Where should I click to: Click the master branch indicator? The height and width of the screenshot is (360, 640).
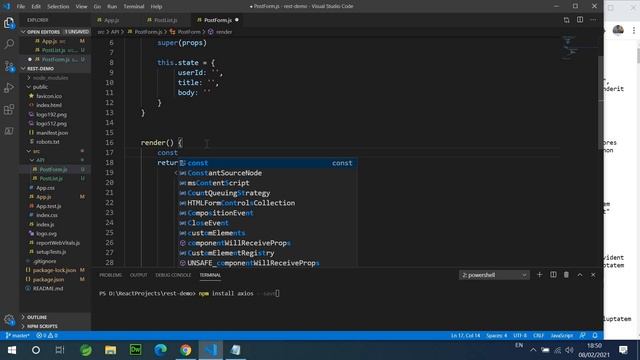click(17, 336)
